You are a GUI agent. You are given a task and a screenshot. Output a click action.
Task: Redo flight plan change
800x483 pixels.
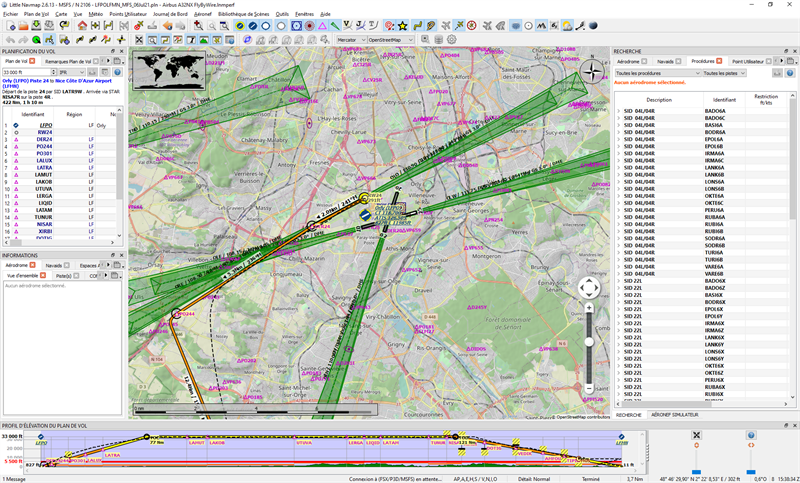(23, 39)
